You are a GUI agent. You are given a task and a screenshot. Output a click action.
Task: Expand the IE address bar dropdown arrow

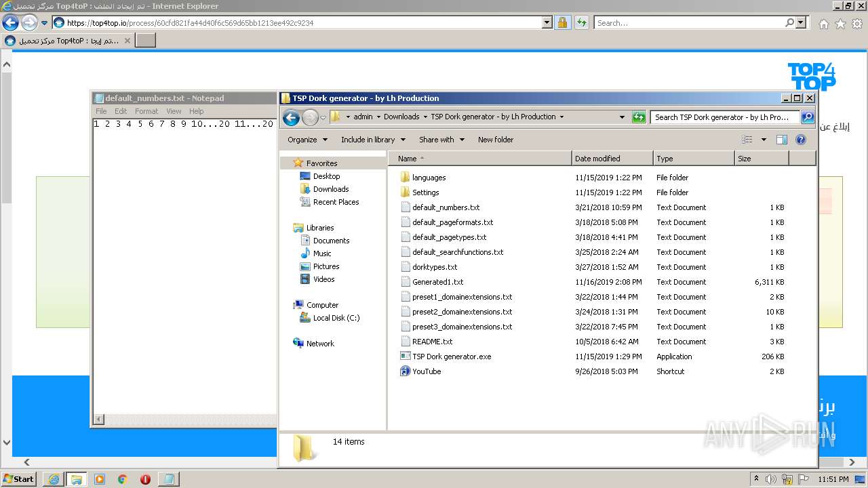click(547, 22)
